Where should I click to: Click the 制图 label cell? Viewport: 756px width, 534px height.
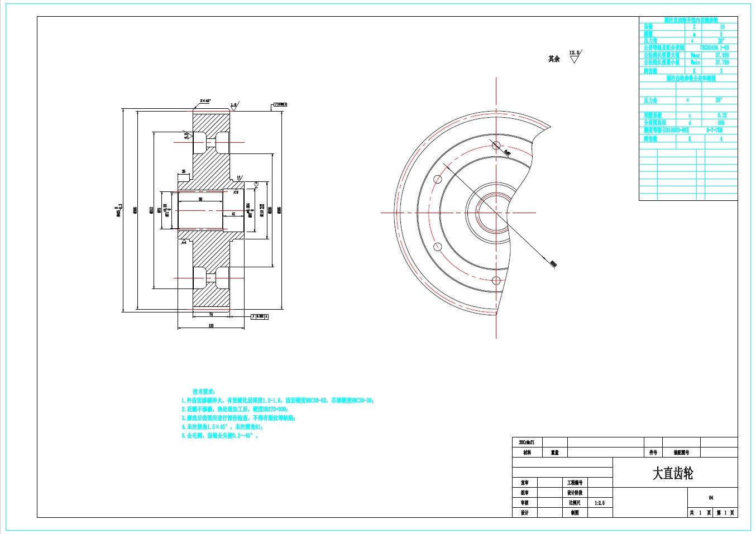click(575, 513)
